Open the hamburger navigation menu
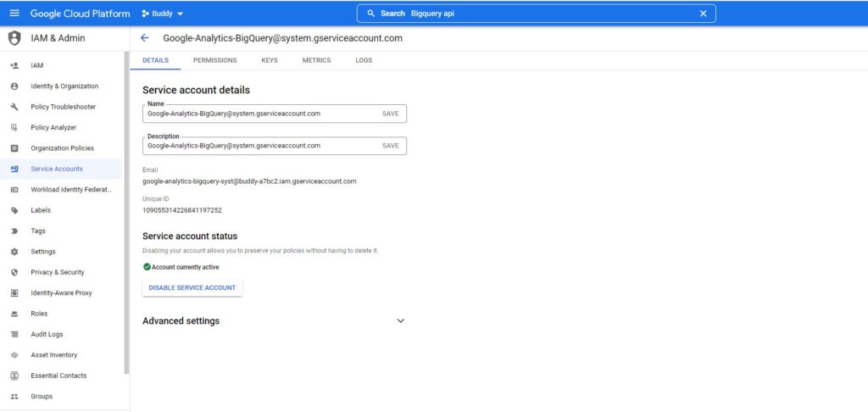The height and width of the screenshot is (412, 868). (14, 14)
